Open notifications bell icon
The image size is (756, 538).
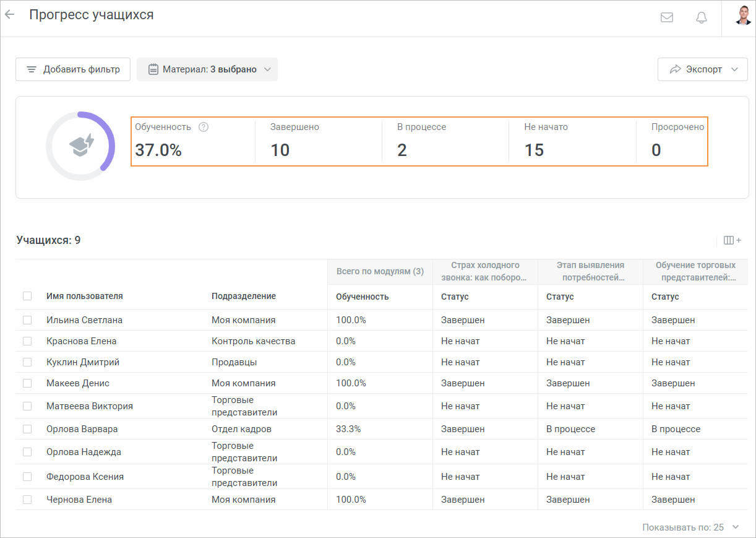pyautogui.click(x=702, y=17)
